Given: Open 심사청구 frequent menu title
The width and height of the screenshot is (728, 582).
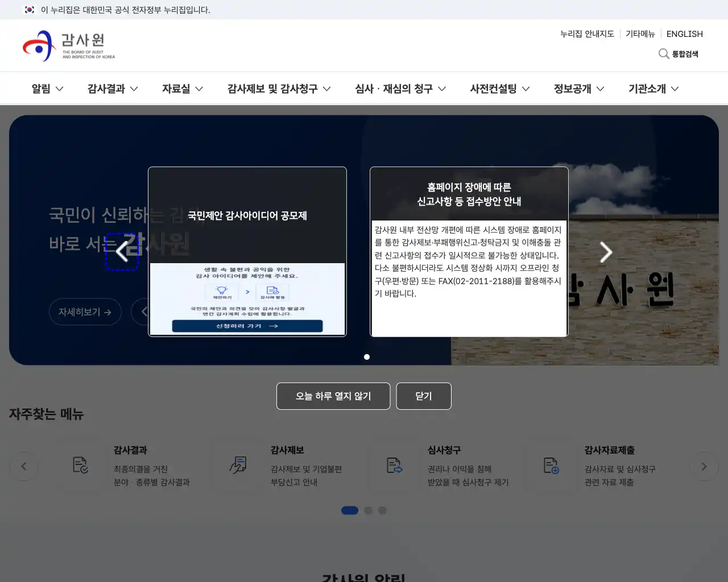Looking at the screenshot, I should pyautogui.click(x=444, y=450).
